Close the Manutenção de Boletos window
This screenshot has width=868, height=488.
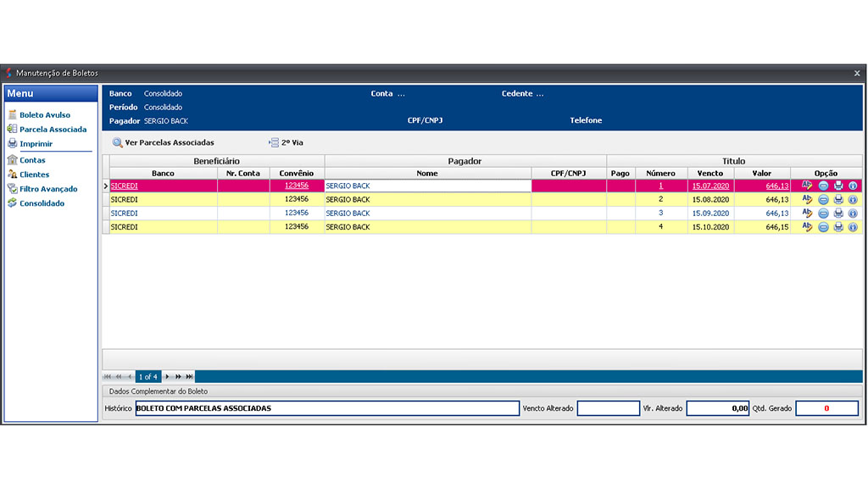point(857,73)
